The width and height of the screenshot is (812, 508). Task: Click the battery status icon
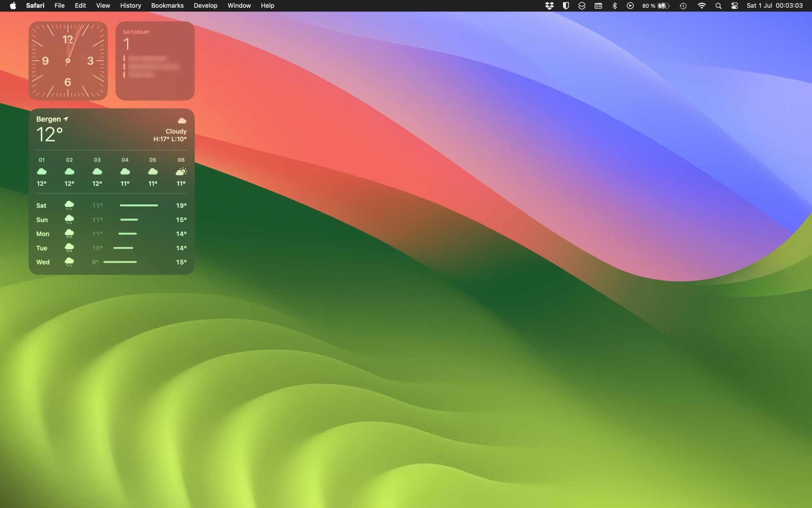(x=663, y=6)
